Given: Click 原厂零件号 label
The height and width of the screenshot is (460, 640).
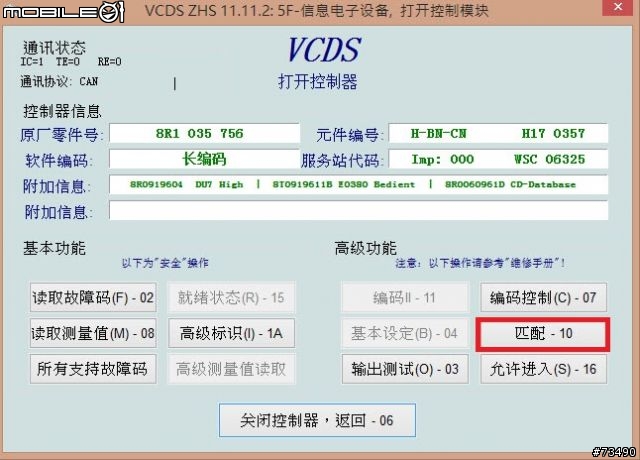Looking at the screenshot, I should (62, 135).
